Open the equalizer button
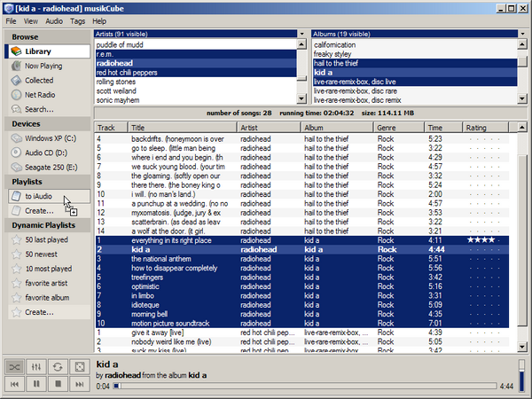This screenshot has width=532, height=399. tap(36, 366)
